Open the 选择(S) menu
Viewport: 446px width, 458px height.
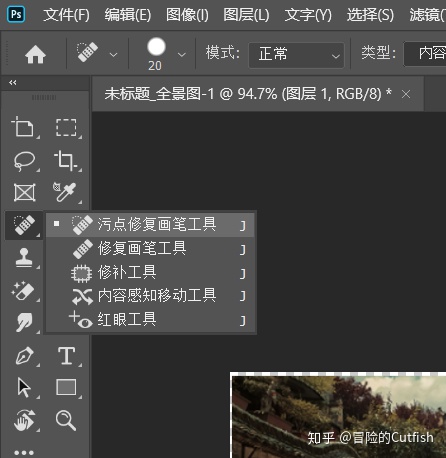pyautogui.click(x=370, y=15)
